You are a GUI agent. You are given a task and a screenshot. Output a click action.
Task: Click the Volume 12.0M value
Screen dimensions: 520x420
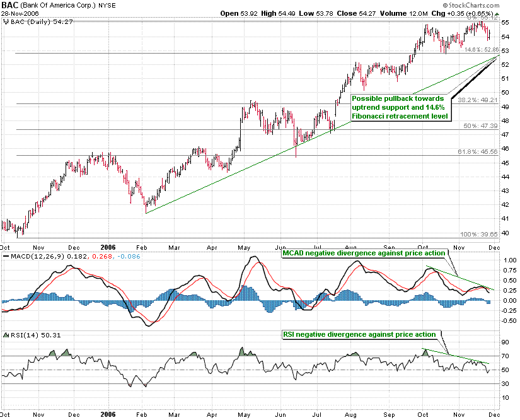pyautogui.click(x=404, y=14)
